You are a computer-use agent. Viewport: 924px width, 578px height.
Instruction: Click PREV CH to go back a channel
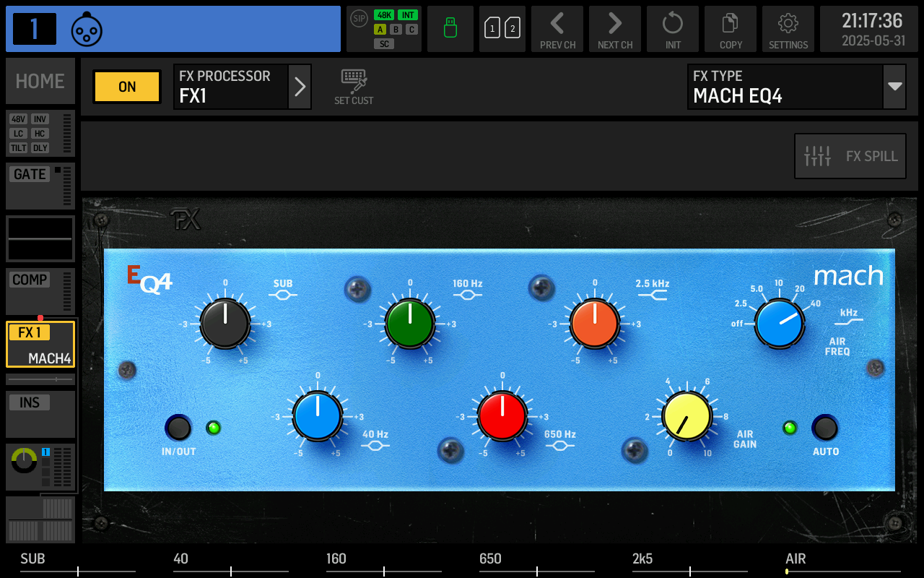tap(557, 29)
